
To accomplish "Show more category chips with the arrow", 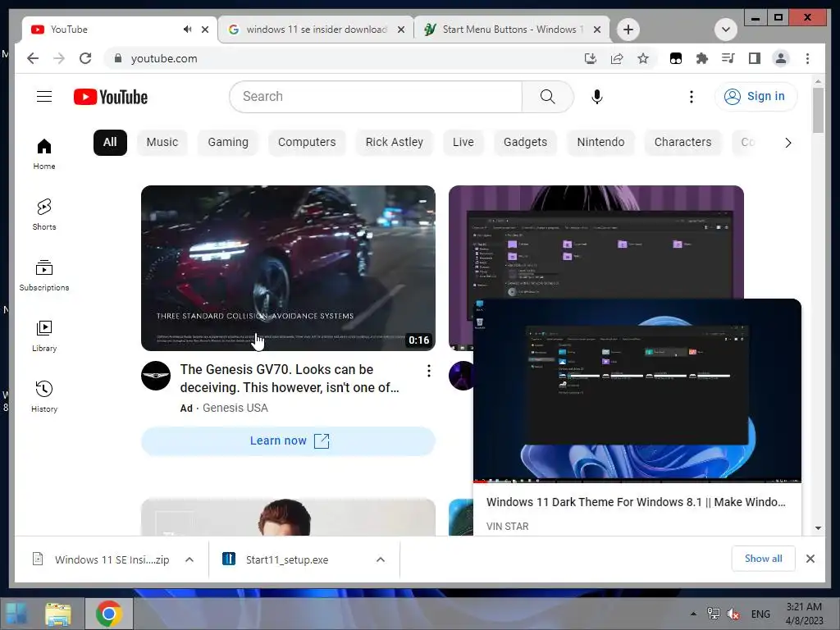I will click(x=788, y=143).
